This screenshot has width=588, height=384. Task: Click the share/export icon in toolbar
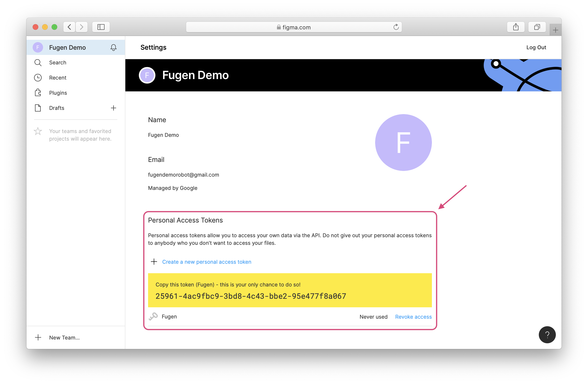click(x=515, y=27)
